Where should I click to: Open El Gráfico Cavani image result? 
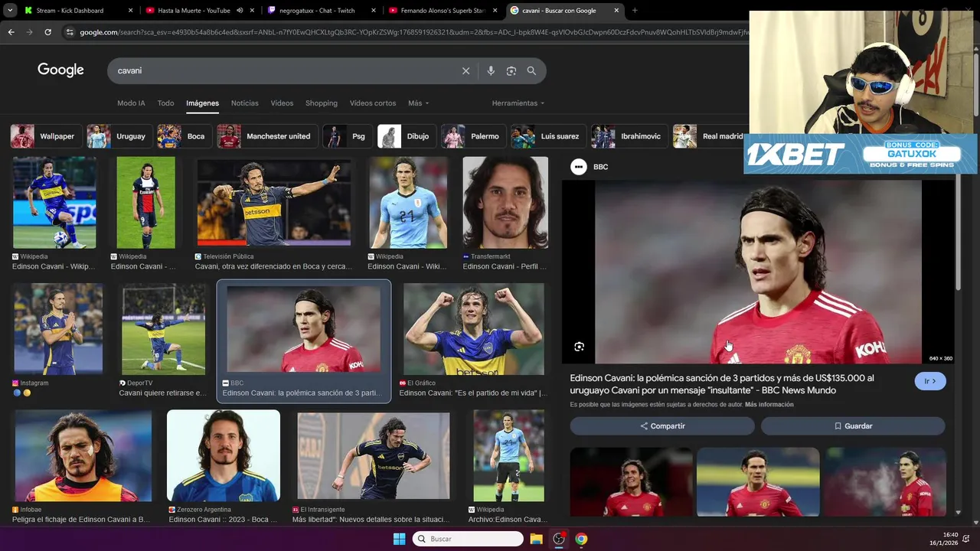(474, 329)
